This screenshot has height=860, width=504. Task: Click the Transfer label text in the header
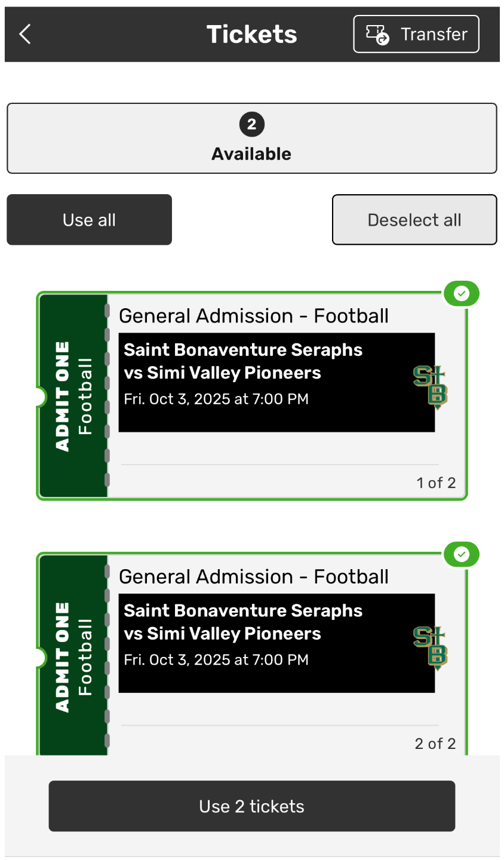coord(434,35)
